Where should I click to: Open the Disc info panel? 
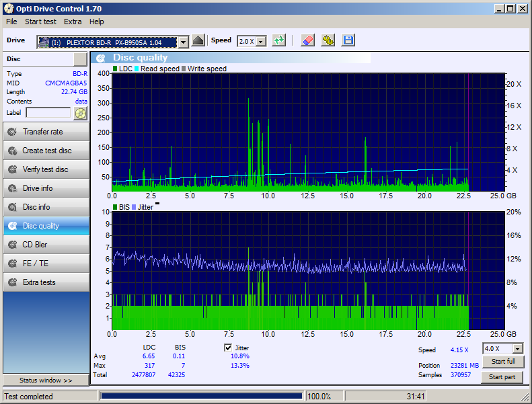pos(46,207)
